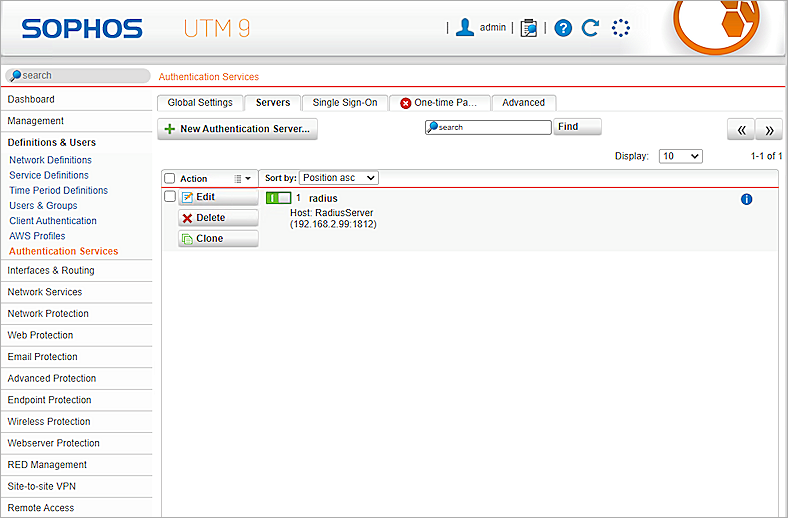This screenshot has height=518, width=788.
Task: Click the magnifier icon in sidebar search
Action: [16, 76]
